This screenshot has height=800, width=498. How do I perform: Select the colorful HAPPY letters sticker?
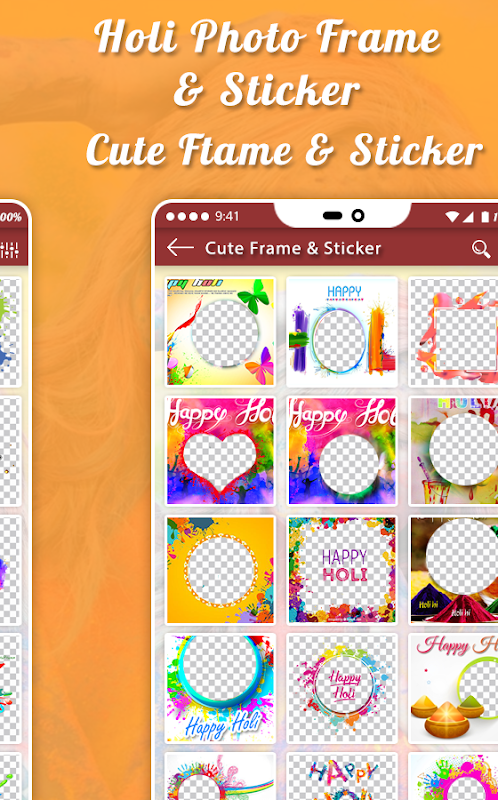point(342,777)
